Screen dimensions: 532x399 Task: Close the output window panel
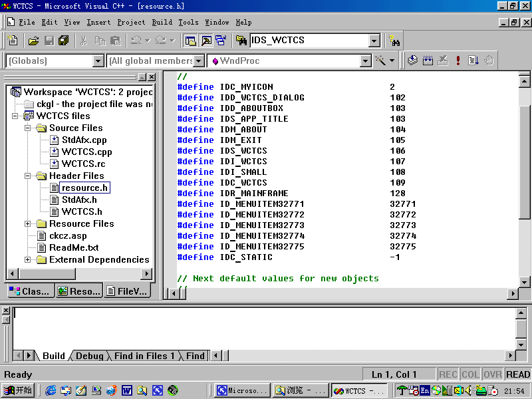point(6,311)
